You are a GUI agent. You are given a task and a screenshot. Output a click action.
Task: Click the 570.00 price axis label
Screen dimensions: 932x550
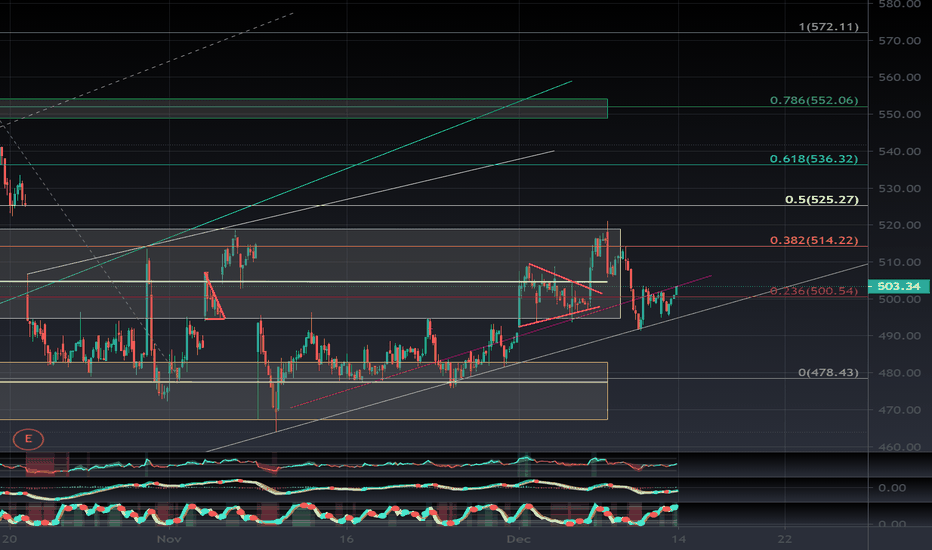pyautogui.click(x=899, y=40)
